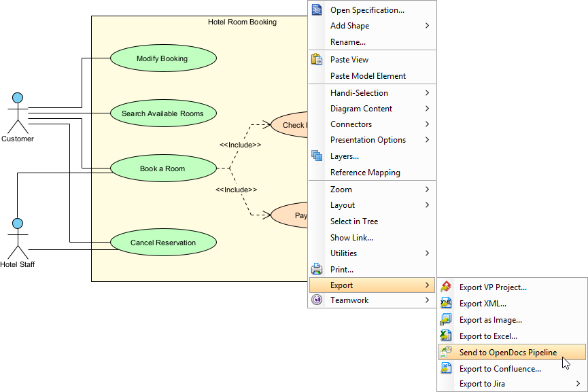Select the Book a Room use case
The height and width of the screenshot is (392, 588).
[x=163, y=168]
